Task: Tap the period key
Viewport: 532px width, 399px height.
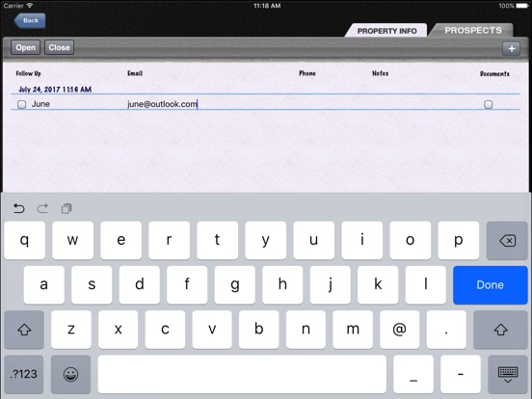Action: (x=446, y=330)
